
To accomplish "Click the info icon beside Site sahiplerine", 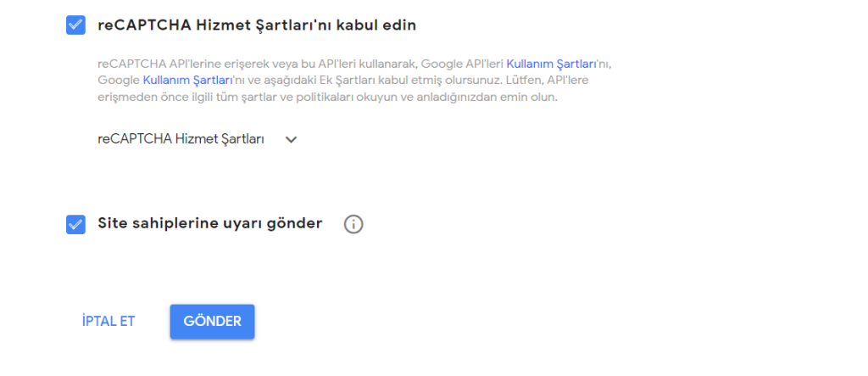I will pos(353,224).
